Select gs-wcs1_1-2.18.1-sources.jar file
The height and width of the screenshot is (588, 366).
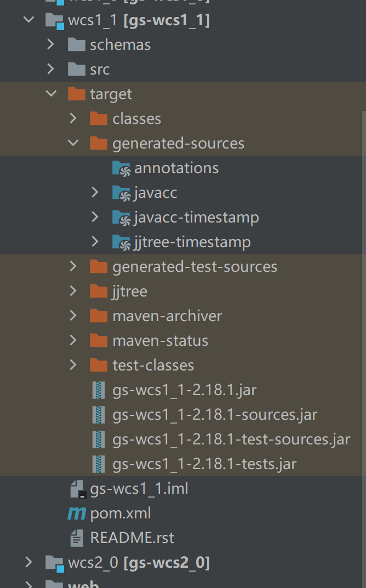pos(214,415)
